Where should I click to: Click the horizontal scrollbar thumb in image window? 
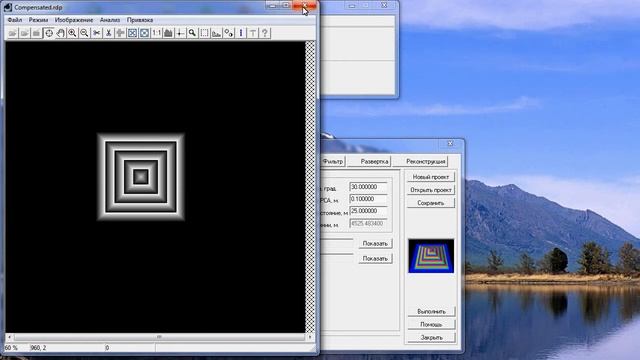click(159, 337)
